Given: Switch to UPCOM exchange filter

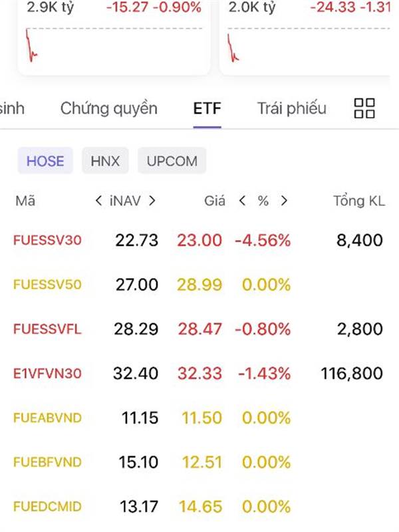Looking at the screenshot, I should (x=172, y=161).
